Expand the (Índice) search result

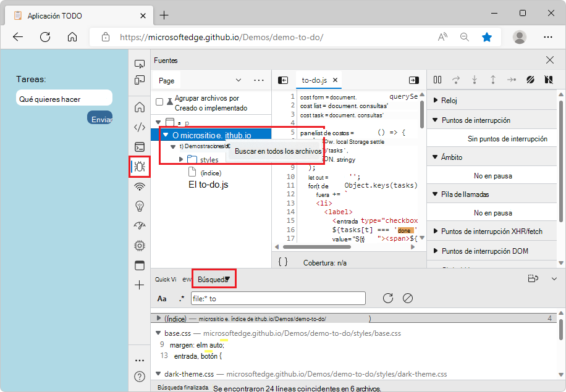[x=158, y=318]
